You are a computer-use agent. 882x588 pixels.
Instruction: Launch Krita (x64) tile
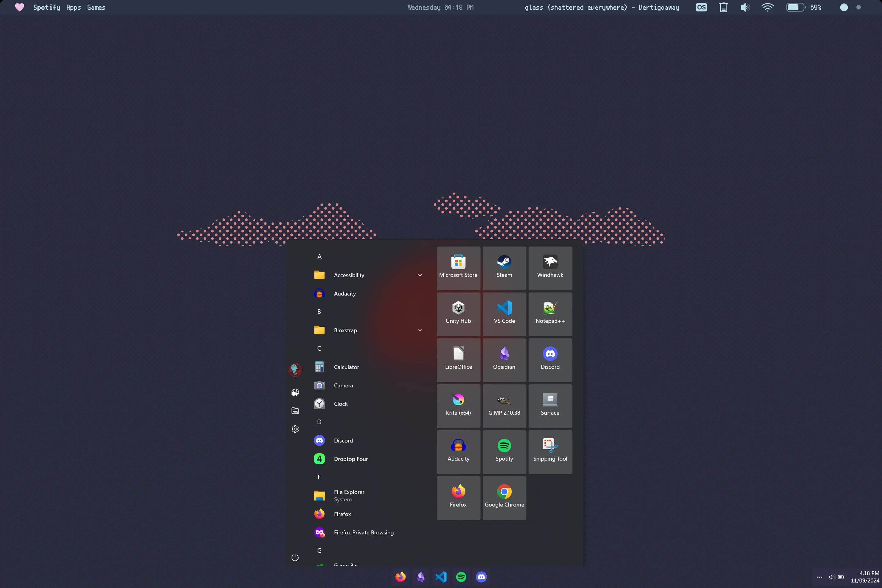458,406
